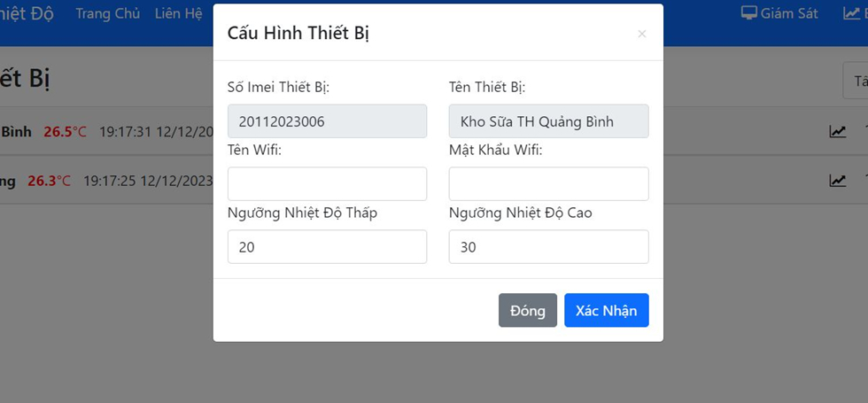Focus the Tên Wifi input field
The image size is (868, 403).
pyautogui.click(x=327, y=184)
